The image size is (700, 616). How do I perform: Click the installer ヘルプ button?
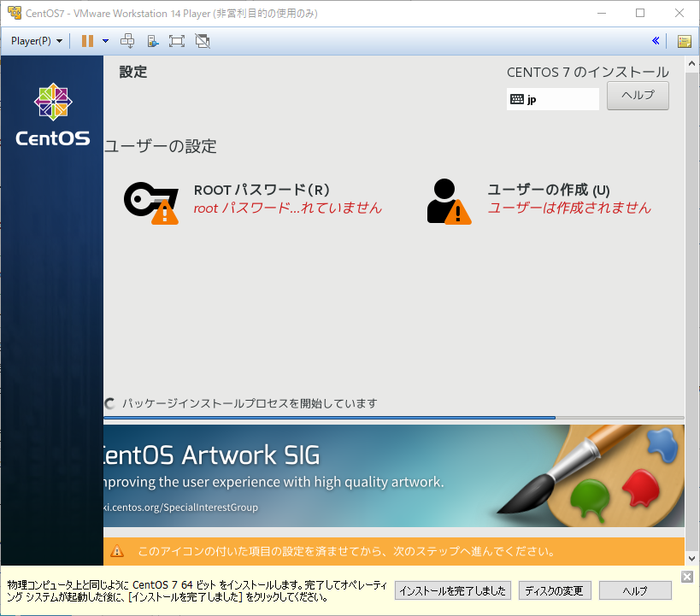[638, 96]
